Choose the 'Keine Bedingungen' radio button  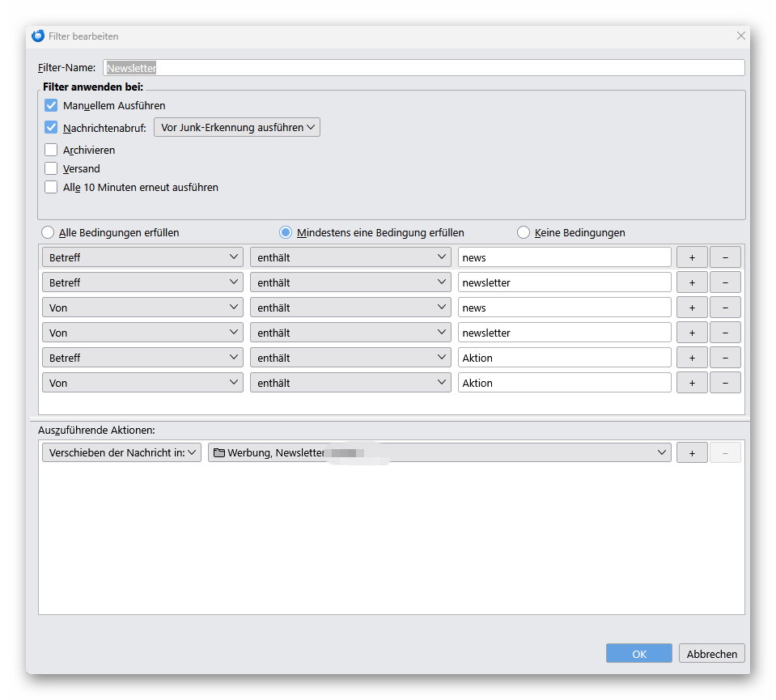tap(523, 232)
